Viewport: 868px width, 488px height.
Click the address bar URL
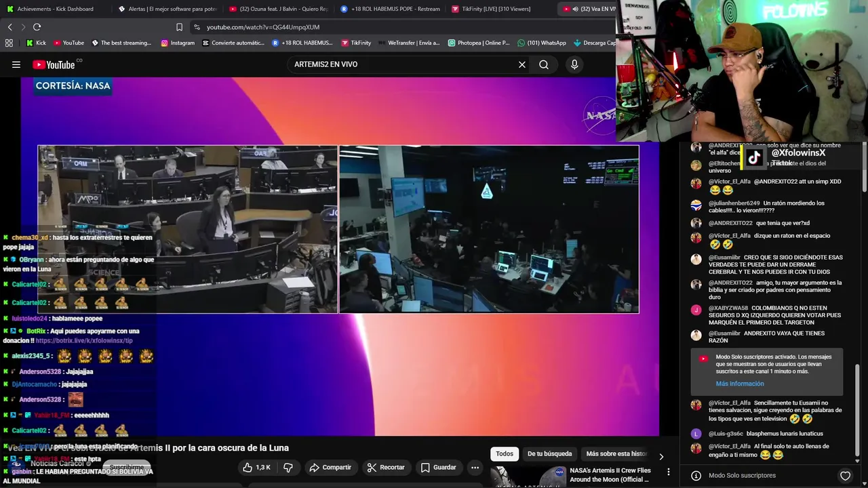click(263, 27)
